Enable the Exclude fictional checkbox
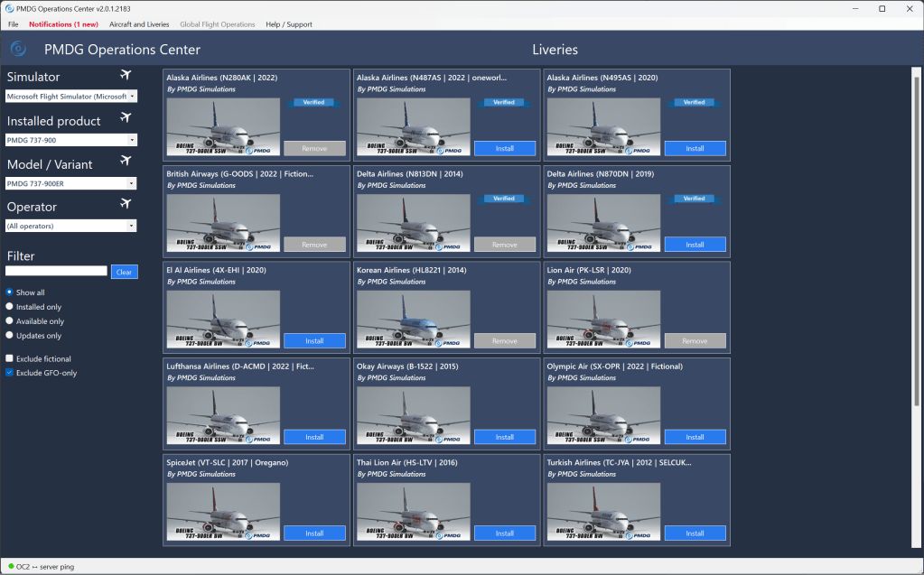The image size is (924, 575). pos(10,358)
